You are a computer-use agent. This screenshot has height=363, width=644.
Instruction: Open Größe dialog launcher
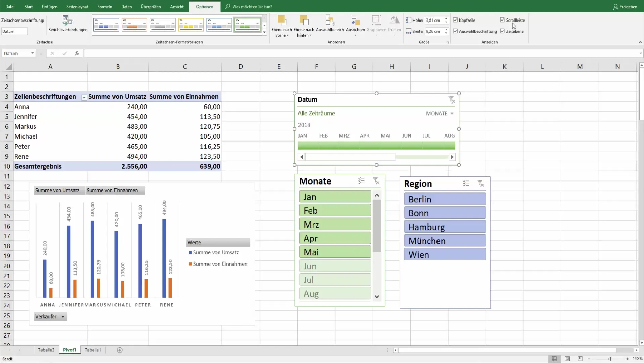[448, 42]
